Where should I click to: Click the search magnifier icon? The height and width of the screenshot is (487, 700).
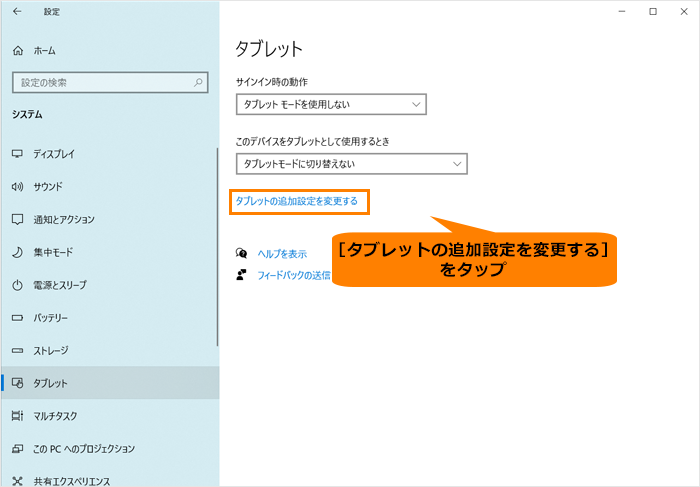(198, 82)
